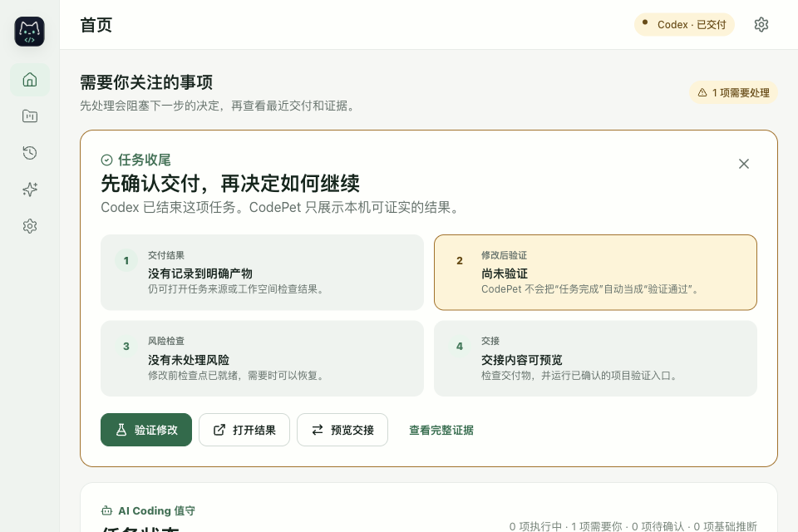Click the 验证修改 button
Screen dimensions: 798x532
(146, 430)
